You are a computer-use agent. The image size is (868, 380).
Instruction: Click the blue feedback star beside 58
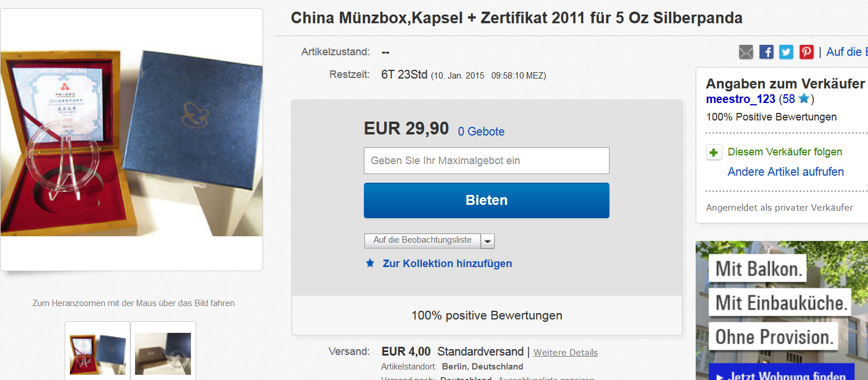pyautogui.click(x=804, y=99)
